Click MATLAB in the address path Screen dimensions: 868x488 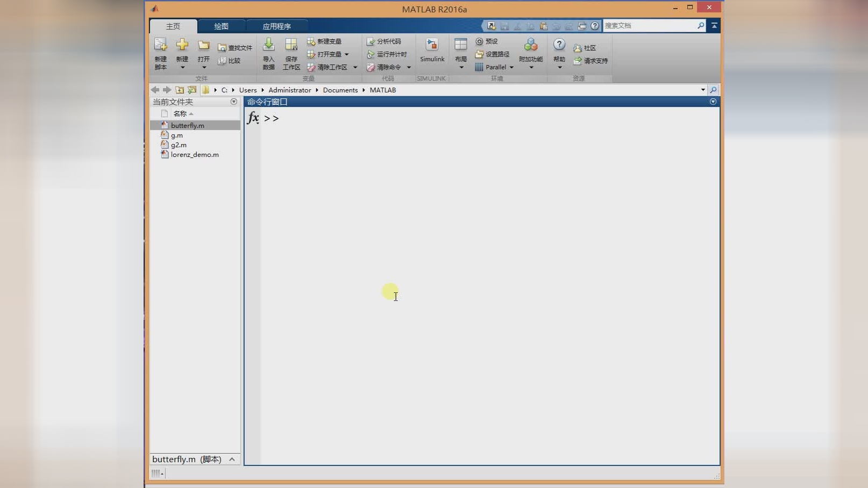383,90
